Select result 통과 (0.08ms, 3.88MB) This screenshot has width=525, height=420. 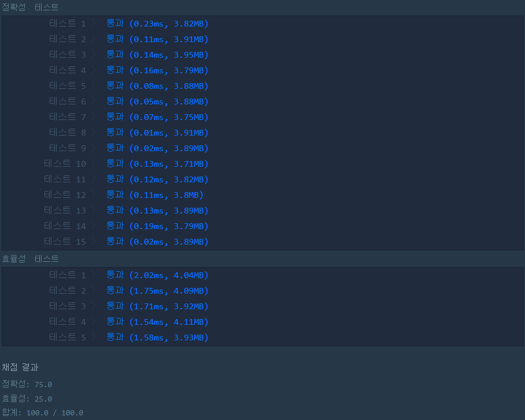coord(157,86)
